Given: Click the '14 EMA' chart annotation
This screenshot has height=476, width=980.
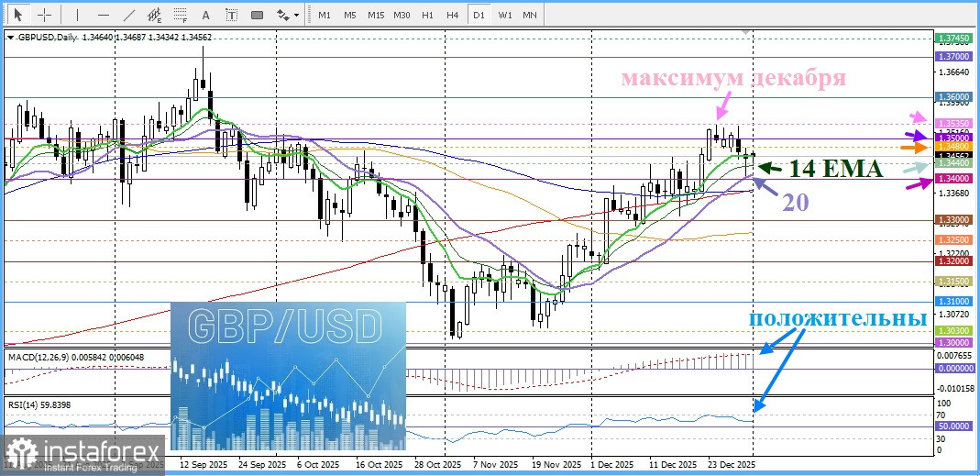Looking at the screenshot, I should (835, 168).
